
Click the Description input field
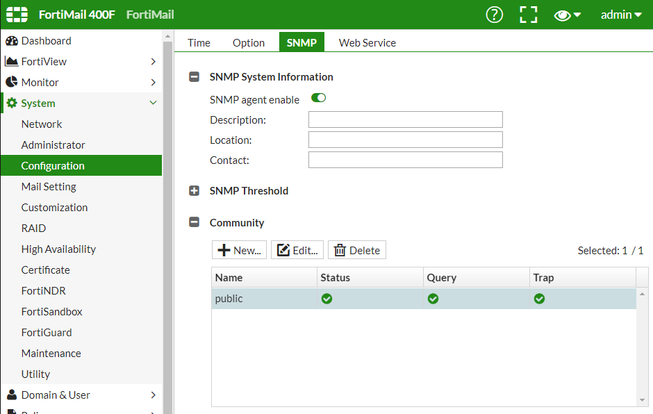point(405,120)
